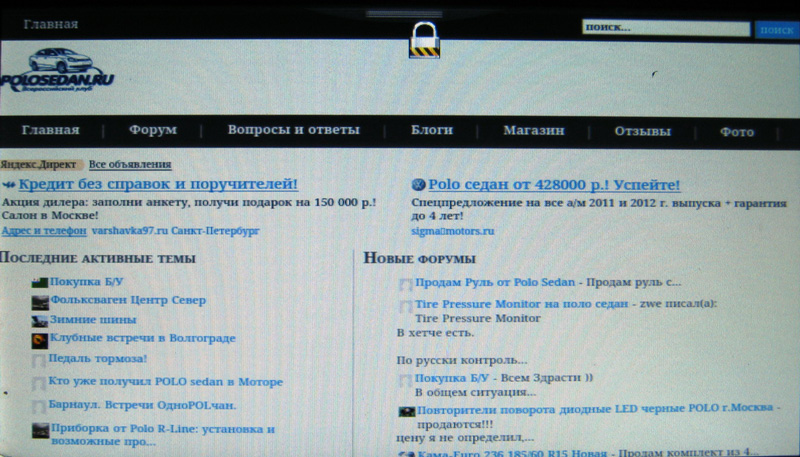This screenshot has width=800, height=457.
Task: Open new forum post Покупка Б/У - Всем Здрасти
Action: point(452,378)
